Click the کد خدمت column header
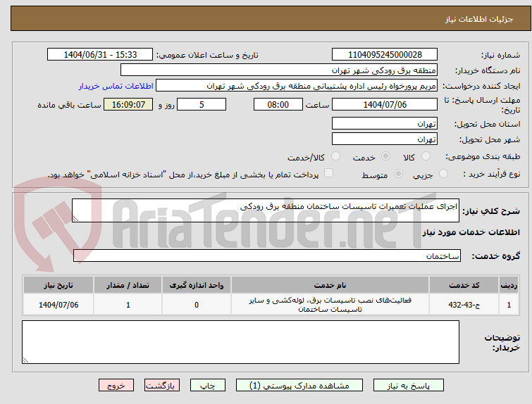Viewport: 532px width, 404px height. tap(464, 285)
